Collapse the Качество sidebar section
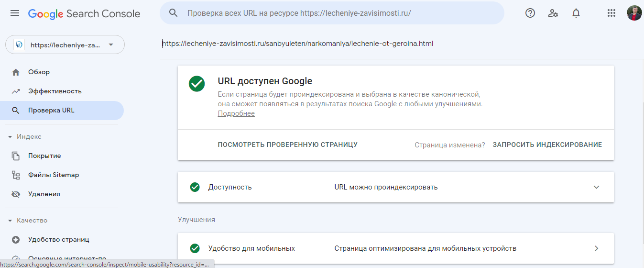This screenshot has height=268, width=644. [x=10, y=221]
